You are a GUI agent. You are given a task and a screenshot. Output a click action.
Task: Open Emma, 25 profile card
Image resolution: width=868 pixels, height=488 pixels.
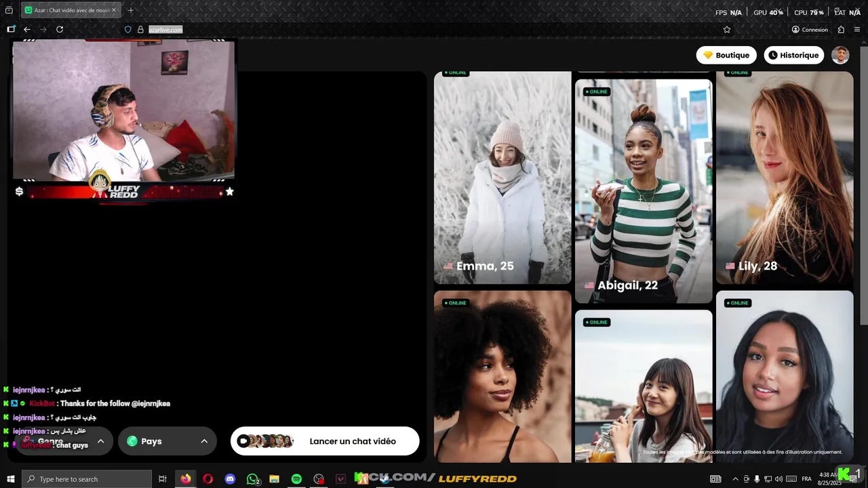[x=502, y=178]
